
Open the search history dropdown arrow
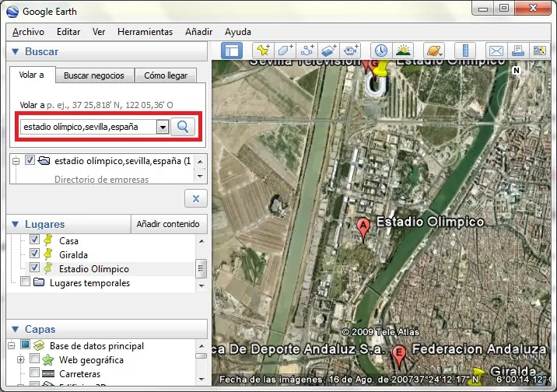pyautogui.click(x=163, y=127)
